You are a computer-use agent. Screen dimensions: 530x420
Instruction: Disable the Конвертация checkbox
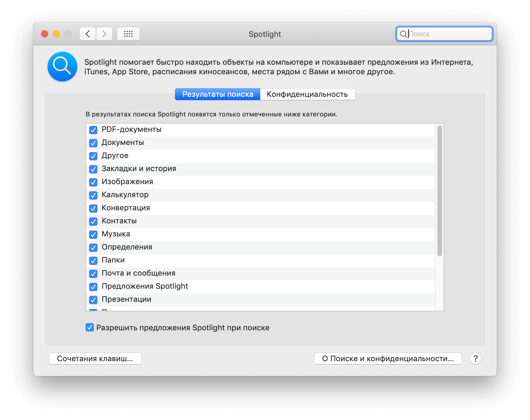click(x=93, y=208)
